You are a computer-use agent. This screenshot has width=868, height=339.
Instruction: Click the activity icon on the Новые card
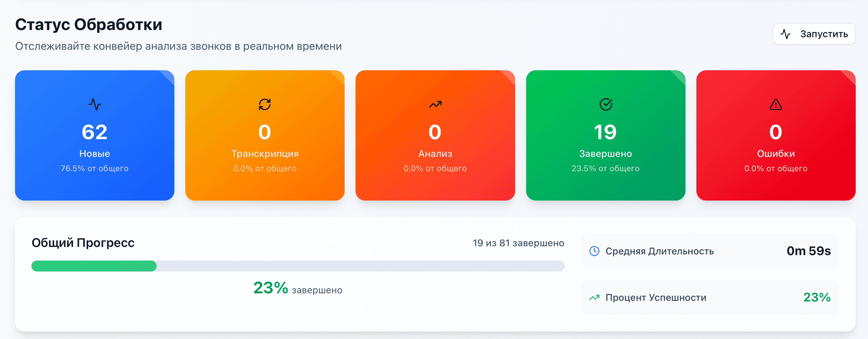[95, 104]
